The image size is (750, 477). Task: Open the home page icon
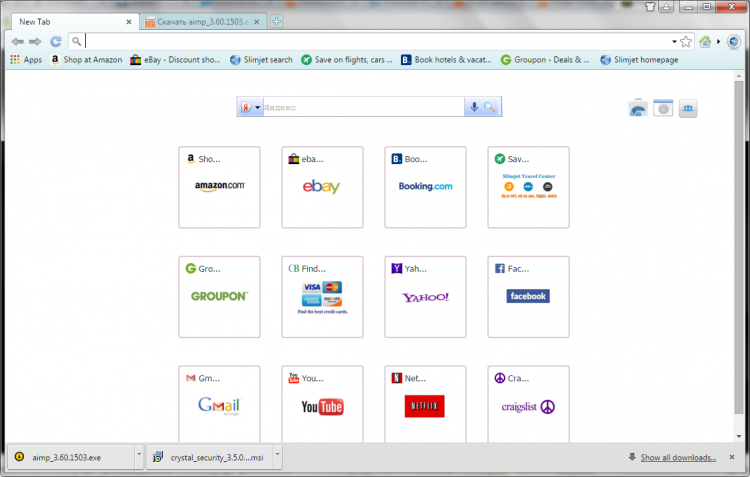click(x=705, y=42)
